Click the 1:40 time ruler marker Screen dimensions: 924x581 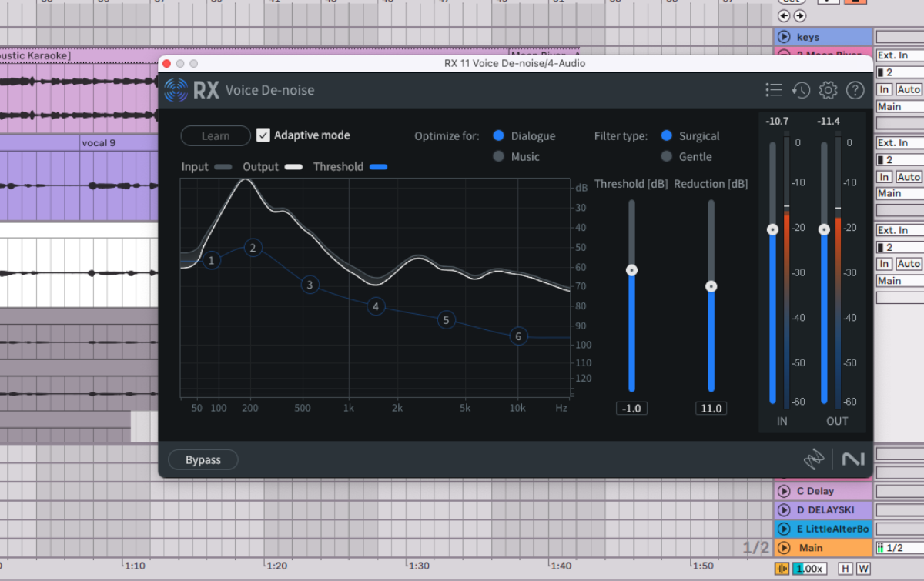point(561,566)
